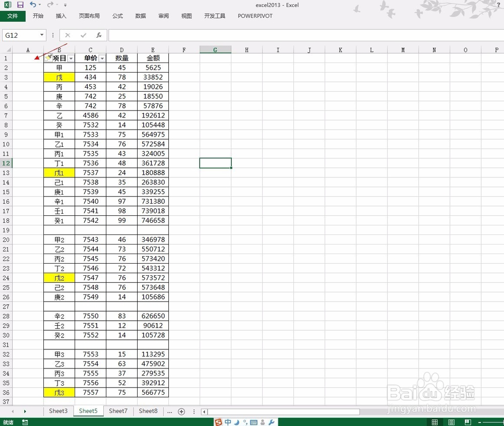The width and height of the screenshot is (504, 426).
Task: Switch to Page Layout view in status bar
Action: (451, 422)
